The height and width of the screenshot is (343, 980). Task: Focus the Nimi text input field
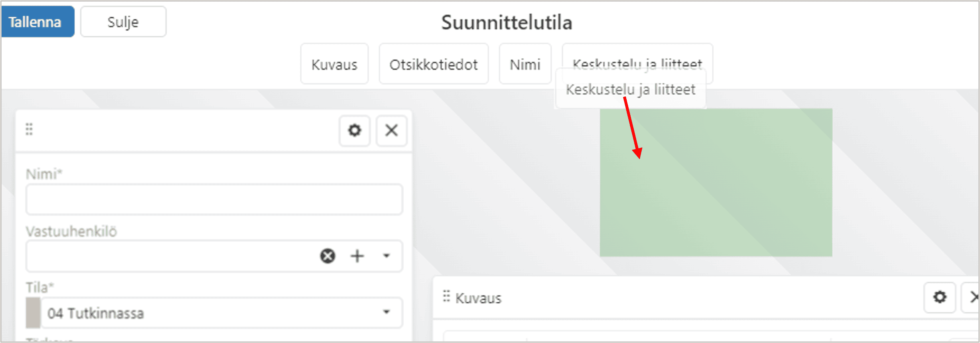click(x=214, y=199)
